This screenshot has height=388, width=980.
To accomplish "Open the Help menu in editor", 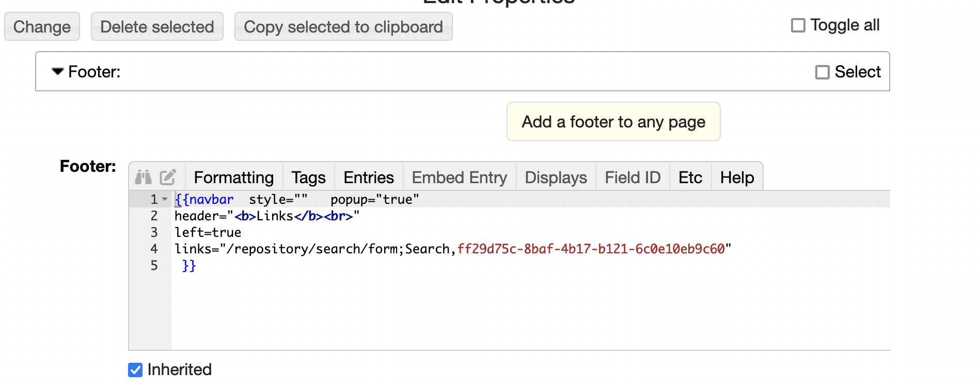I will tap(737, 177).
